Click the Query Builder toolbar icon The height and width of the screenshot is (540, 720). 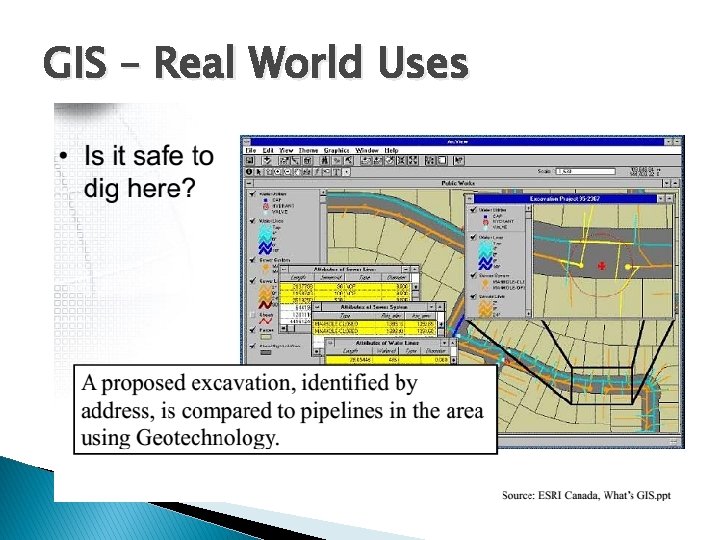point(348,160)
